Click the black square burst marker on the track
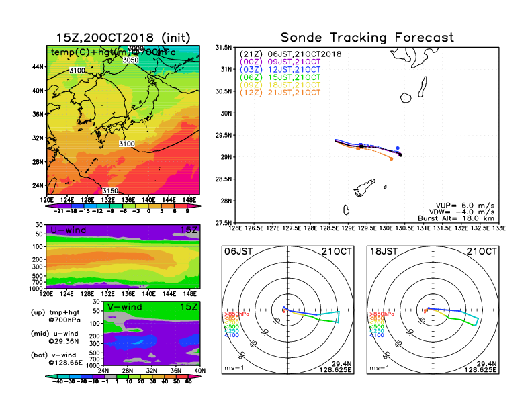 click(x=361, y=146)
